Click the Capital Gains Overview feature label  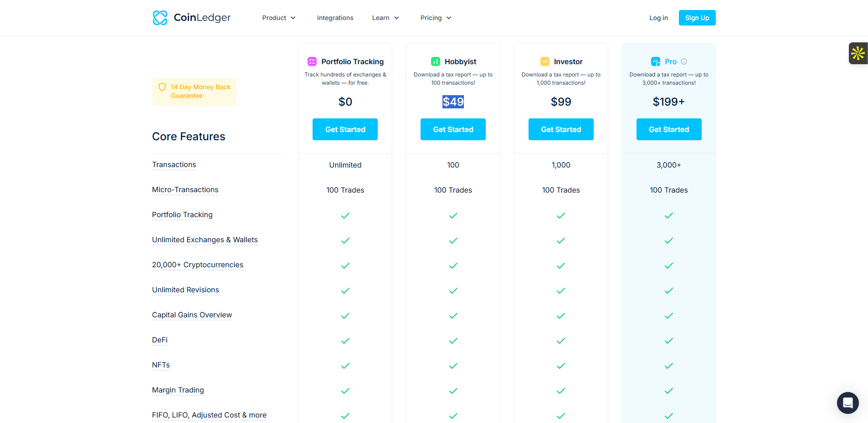click(x=192, y=315)
